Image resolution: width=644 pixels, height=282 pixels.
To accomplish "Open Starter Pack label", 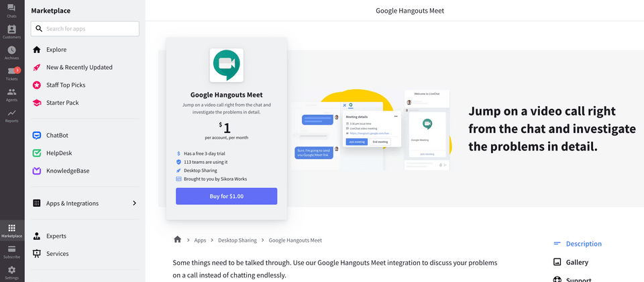I will (62, 103).
